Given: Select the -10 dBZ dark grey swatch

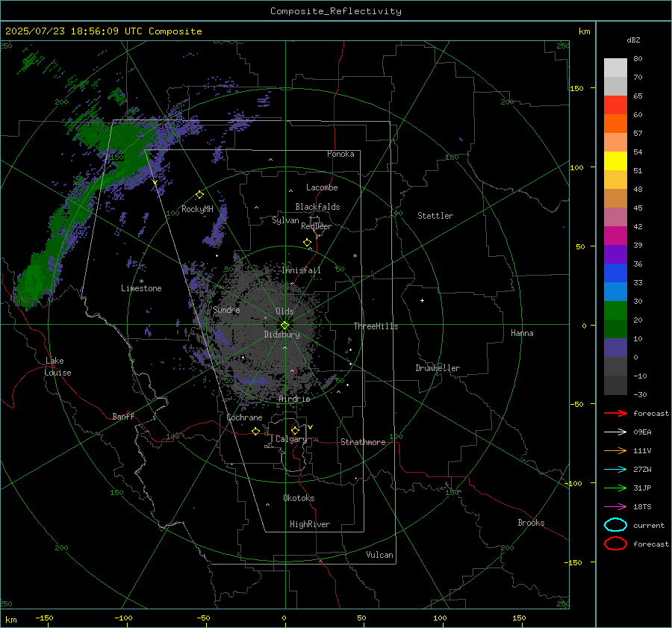Looking at the screenshot, I should (615, 385).
